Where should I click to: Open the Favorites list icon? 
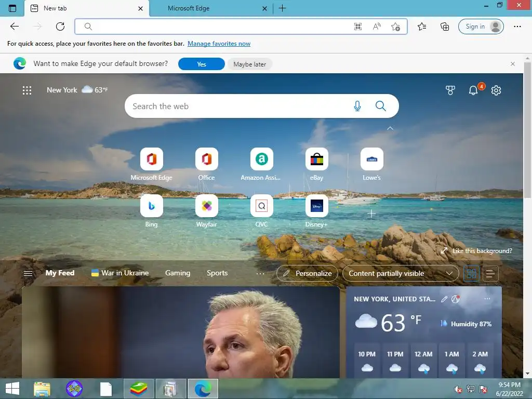tap(422, 26)
